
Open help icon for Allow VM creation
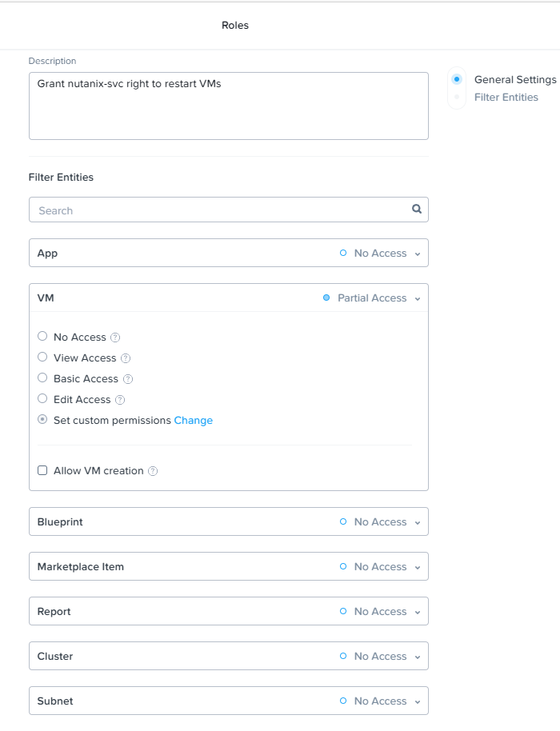coord(153,471)
